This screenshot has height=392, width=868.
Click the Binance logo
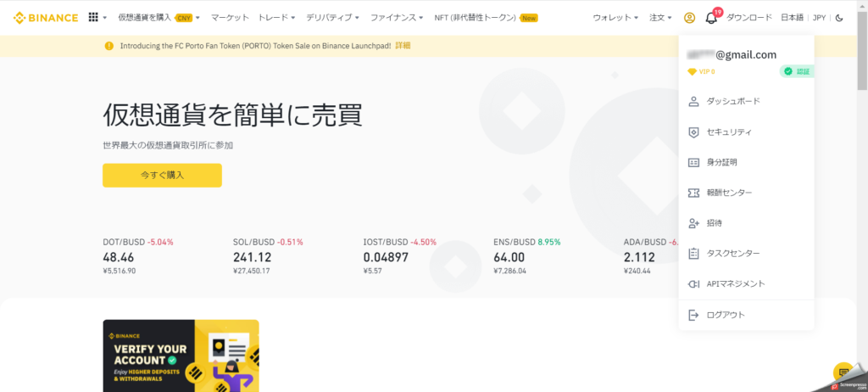click(x=46, y=18)
